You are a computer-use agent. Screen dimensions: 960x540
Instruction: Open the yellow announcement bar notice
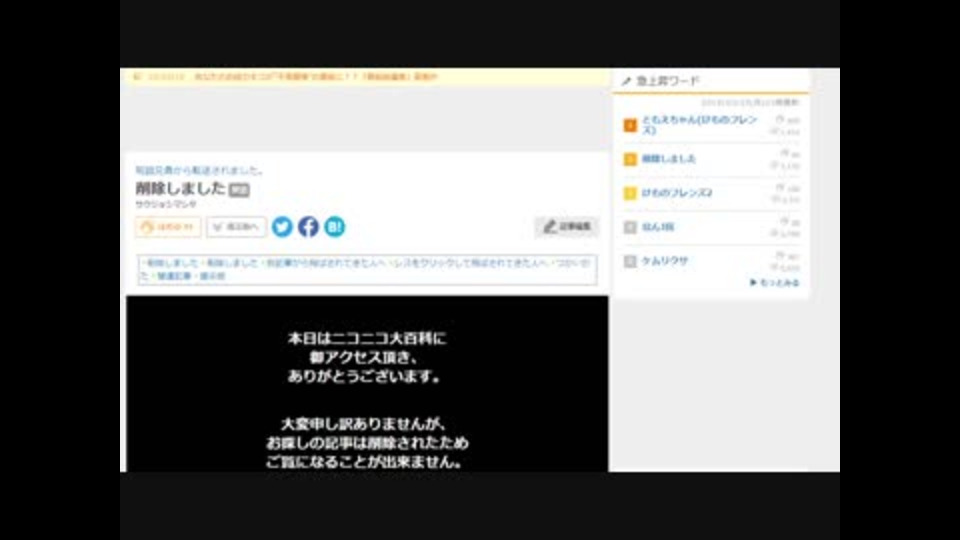point(315,77)
